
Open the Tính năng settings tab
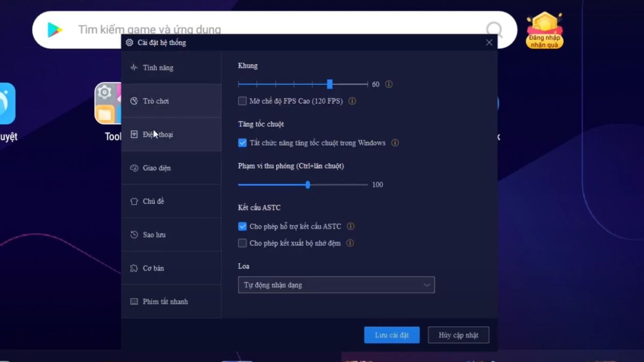coord(171,68)
